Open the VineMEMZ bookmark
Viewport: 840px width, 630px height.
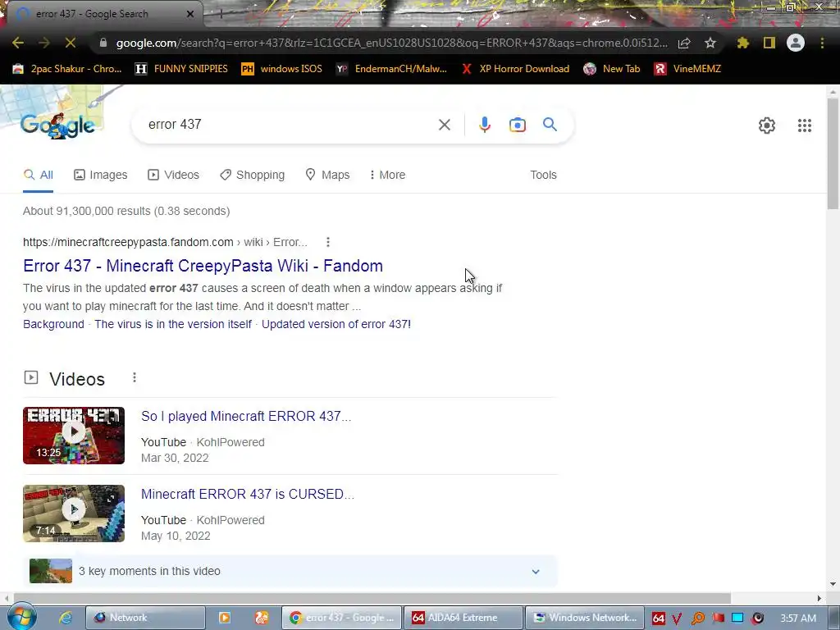pos(687,69)
